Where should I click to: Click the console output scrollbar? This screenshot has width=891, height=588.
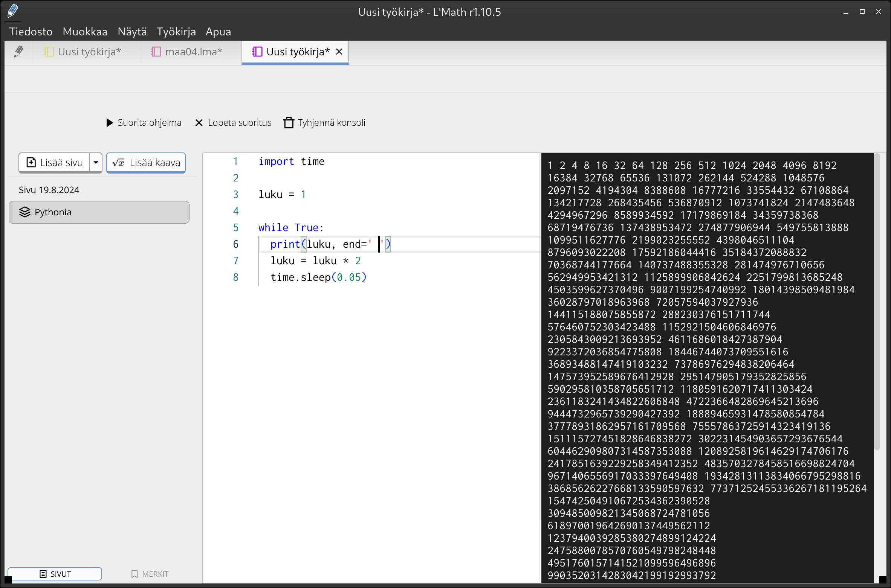pyautogui.click(x=877, y=301)
